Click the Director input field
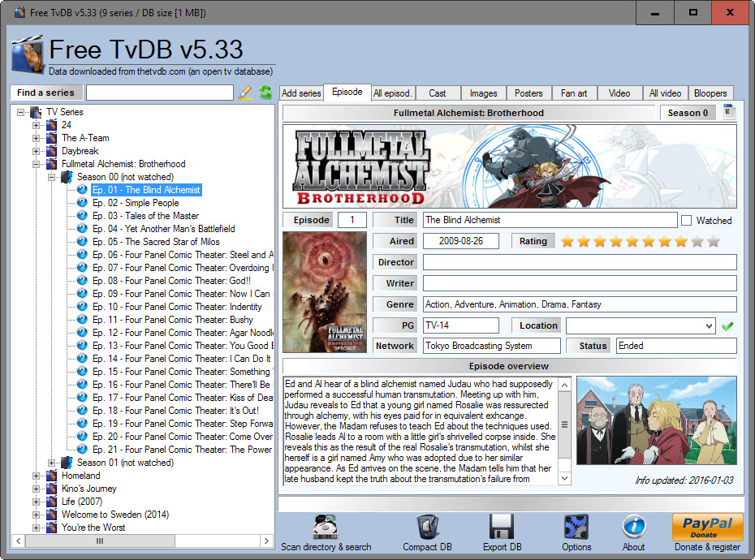Screen dimensions: 755x560 point(580,262)
